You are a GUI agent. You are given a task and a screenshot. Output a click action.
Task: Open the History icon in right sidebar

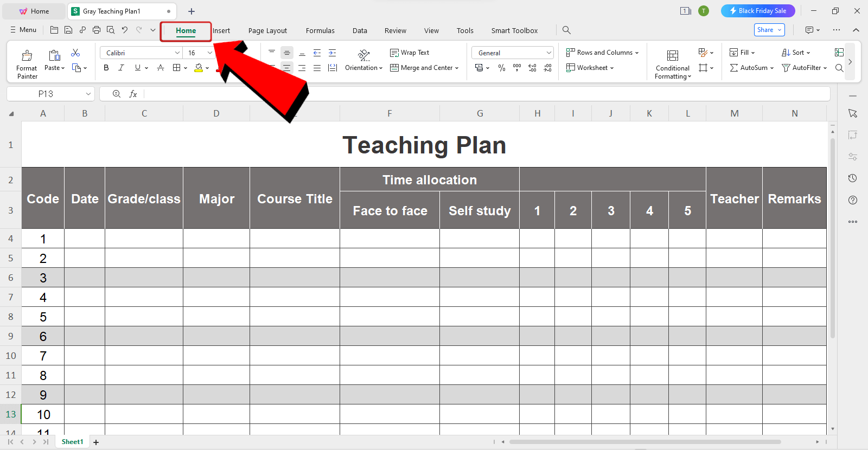pos(853,178)
